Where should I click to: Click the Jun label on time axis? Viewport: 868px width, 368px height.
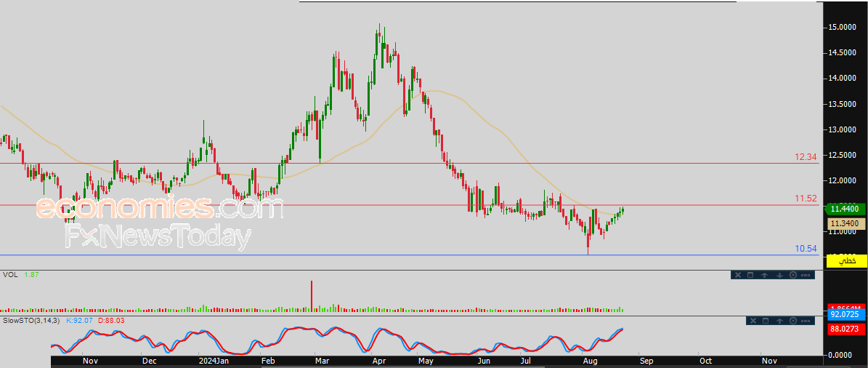coord(484,360)
